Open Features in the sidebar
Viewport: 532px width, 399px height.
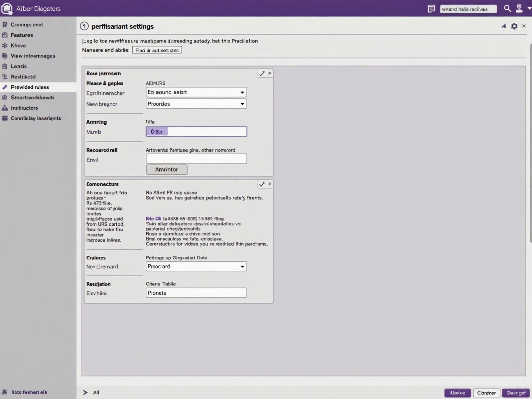click(22, 35)
